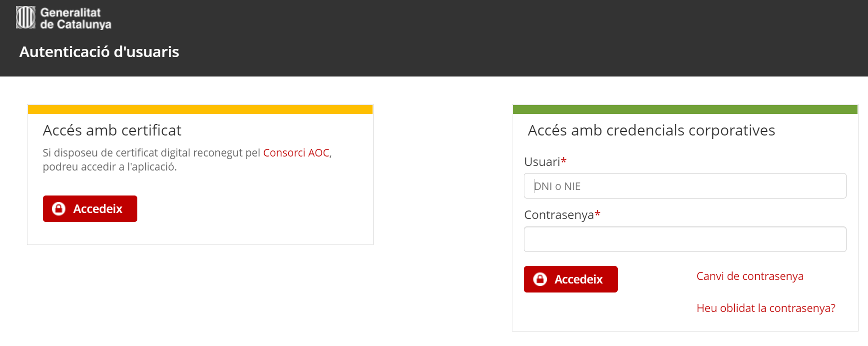Click the yellow bar atop the certificate panel
The width and height of the screenshot is (868, 346).
point(200,109)
